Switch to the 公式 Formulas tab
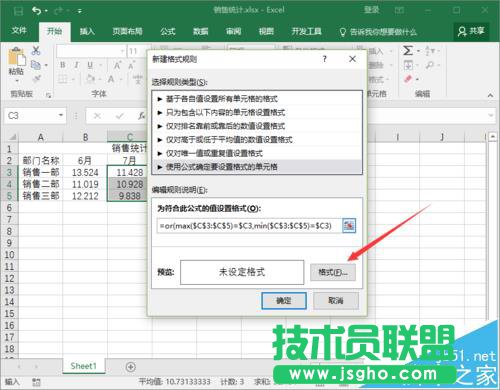This screenshot has width=500, height=390. 168,32
